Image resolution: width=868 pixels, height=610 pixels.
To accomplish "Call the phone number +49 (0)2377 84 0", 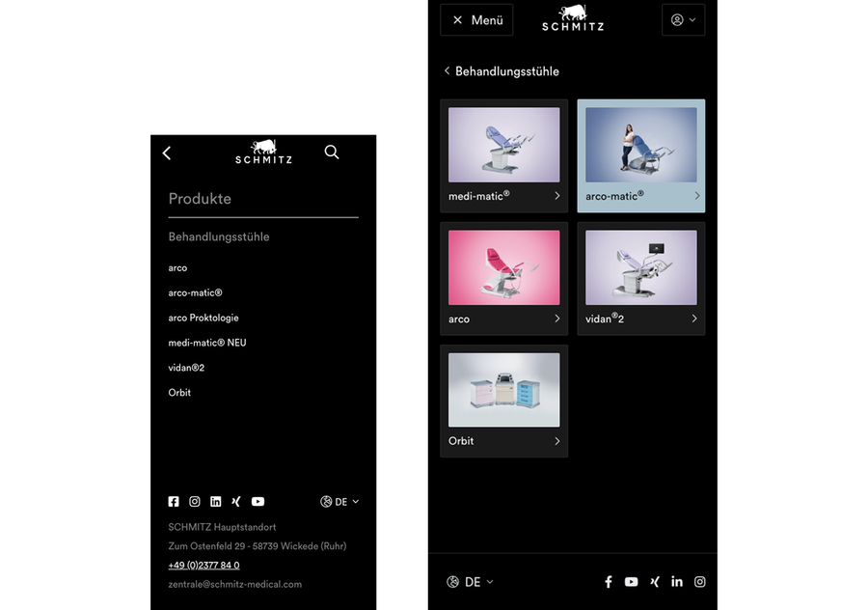I will 203,566.
